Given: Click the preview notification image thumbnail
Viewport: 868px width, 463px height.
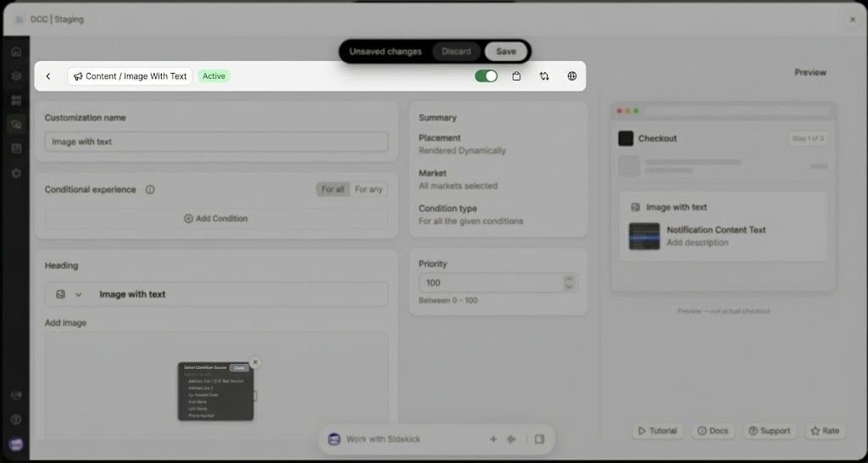Looking at the screenshot, I should pyautogui.click(x=644, y=237).
